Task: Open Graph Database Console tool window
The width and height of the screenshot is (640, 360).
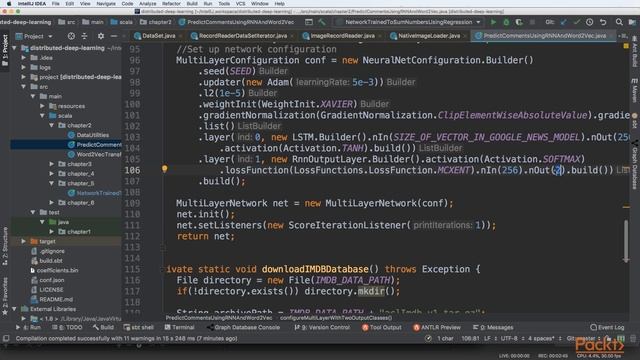Action: (243, 327)
